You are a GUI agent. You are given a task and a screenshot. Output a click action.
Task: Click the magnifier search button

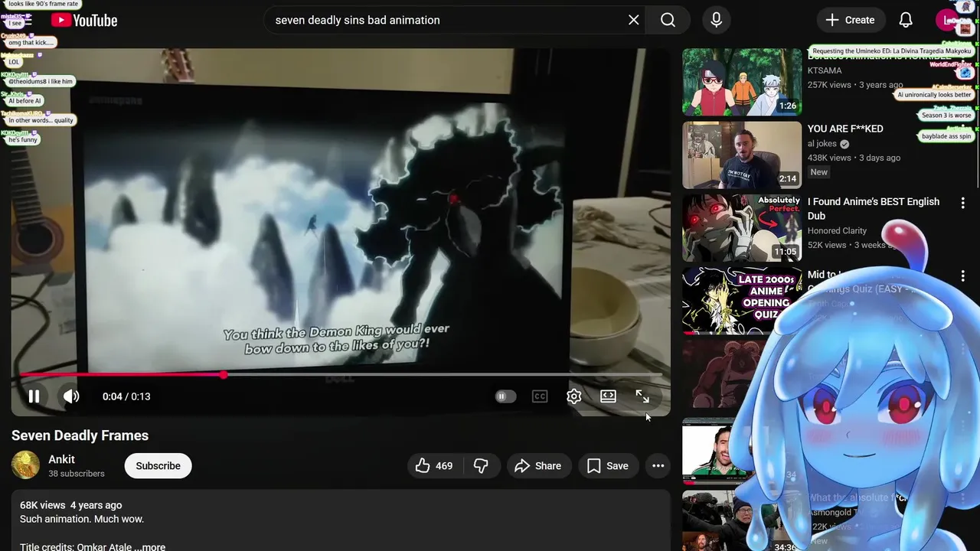click(668, 20)
